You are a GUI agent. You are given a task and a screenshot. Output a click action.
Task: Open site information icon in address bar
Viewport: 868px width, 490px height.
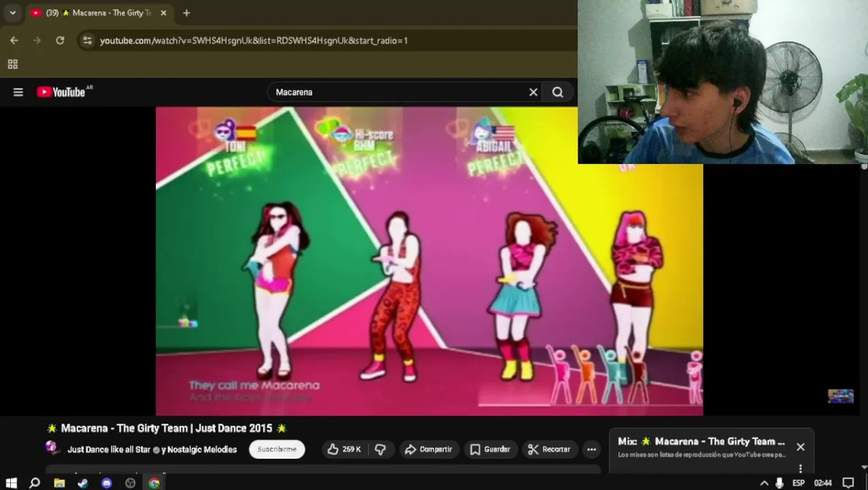point(87,40)
